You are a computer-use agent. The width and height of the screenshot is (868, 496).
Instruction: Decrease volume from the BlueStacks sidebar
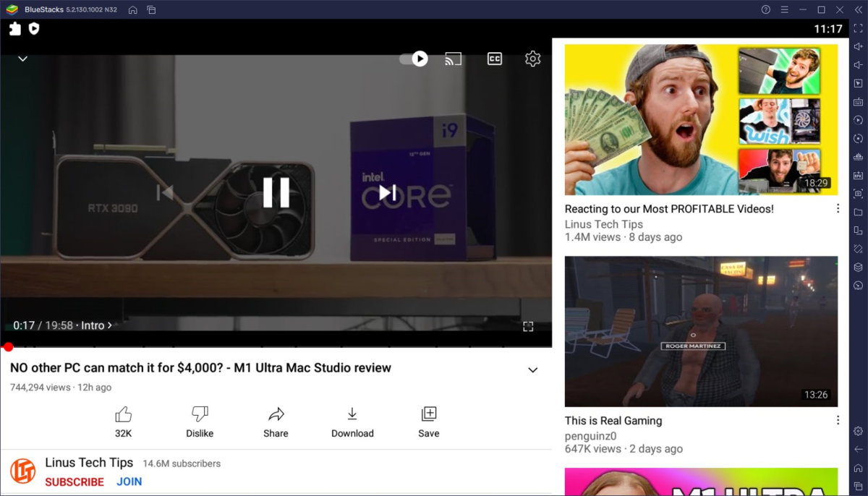858,65
